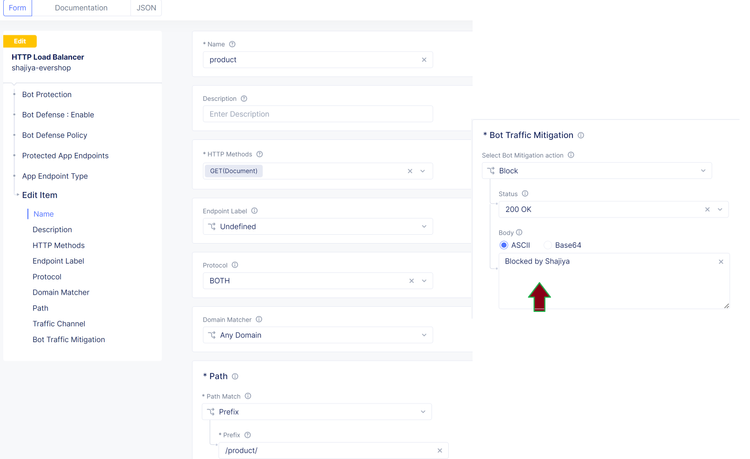This screenshot has width=750, height=459.
Task: Open the Path Match Prefix dropdown
Action: (317, 412)
